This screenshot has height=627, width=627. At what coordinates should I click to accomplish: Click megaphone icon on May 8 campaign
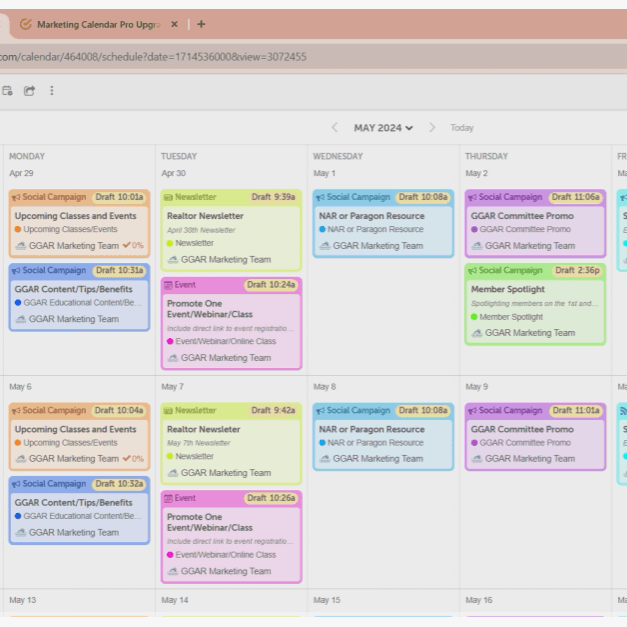(x=320, y=411)
